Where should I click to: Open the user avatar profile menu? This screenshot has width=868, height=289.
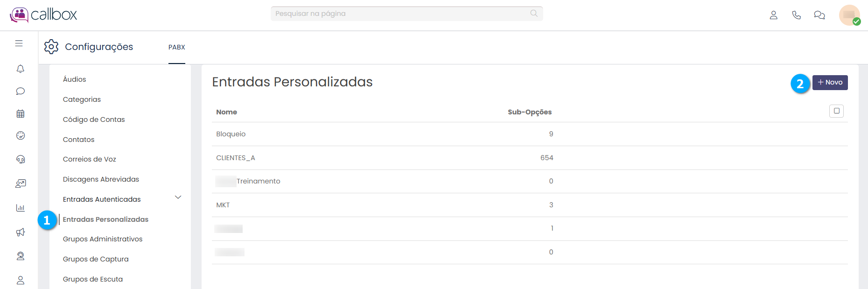(x=849, y=15)
